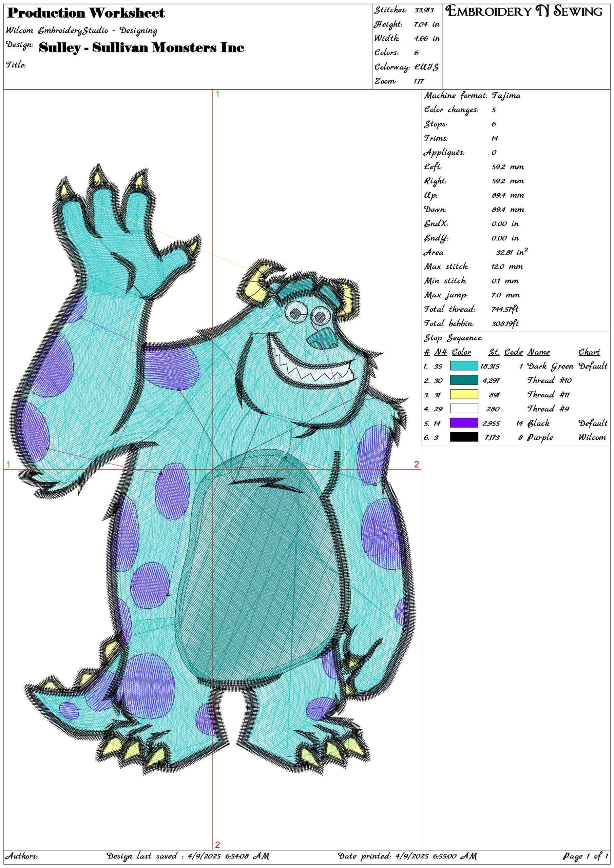Click the Trims value '14'
This screenshot has height=868, width=614.
pos(495,138)
